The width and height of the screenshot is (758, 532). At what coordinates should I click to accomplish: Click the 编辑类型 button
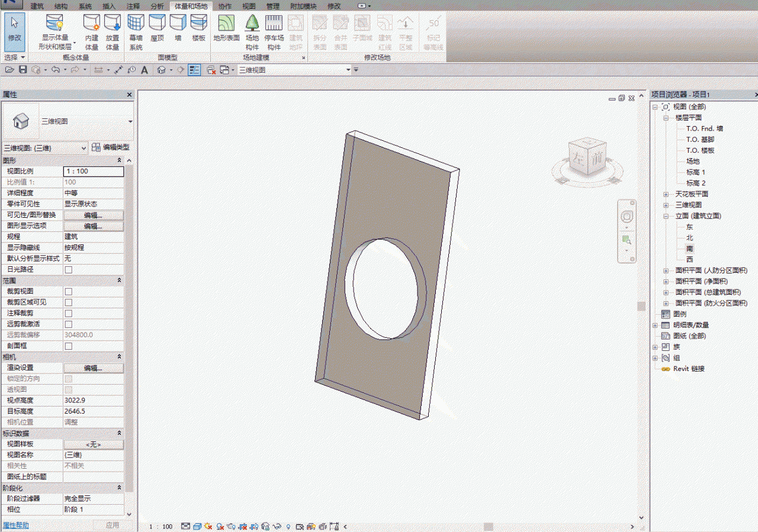(111, 147)
